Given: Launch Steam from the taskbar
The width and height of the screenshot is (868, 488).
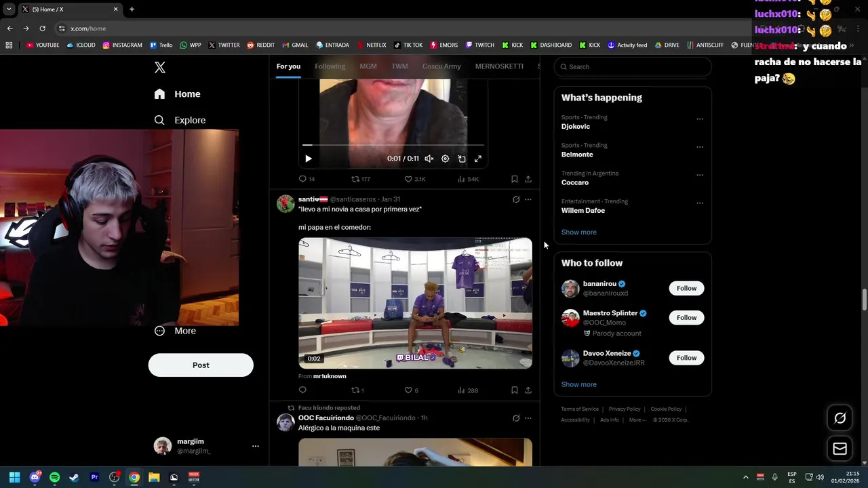Looking at the screenshot, I should click(x=75, y=477).
